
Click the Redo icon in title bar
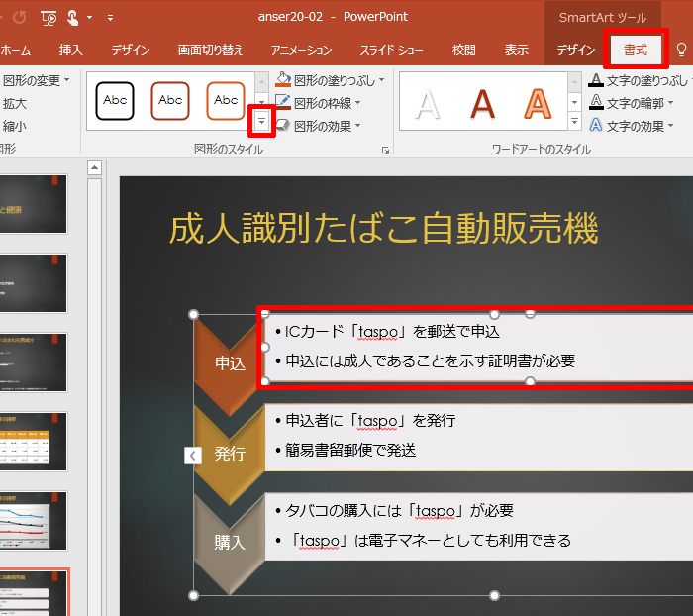[20, 18]
